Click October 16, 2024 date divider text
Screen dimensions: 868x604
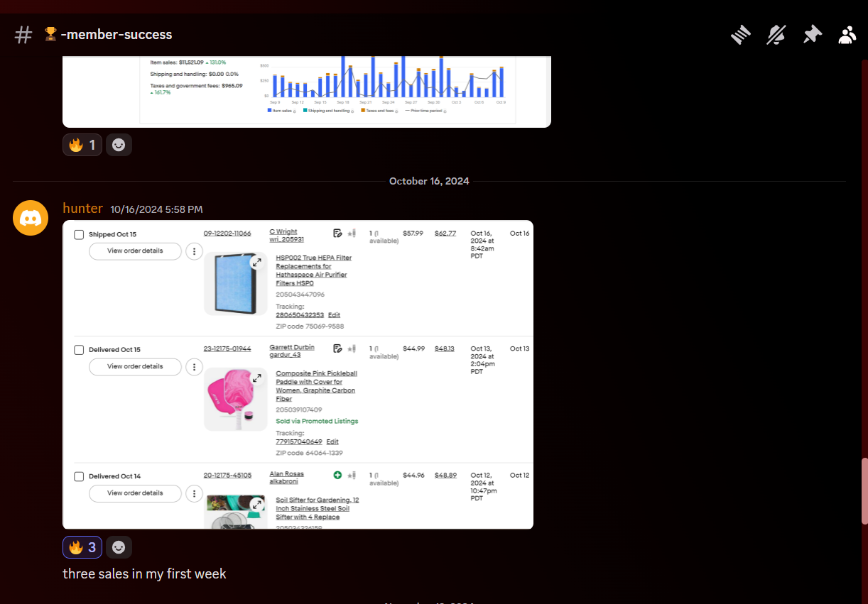(x=429, y=181)
